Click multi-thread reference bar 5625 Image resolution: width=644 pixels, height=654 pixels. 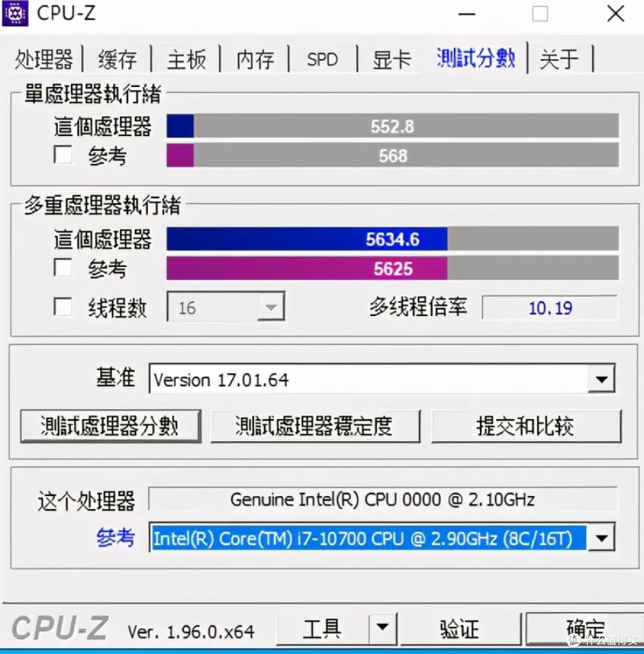(x=392, y=268)
